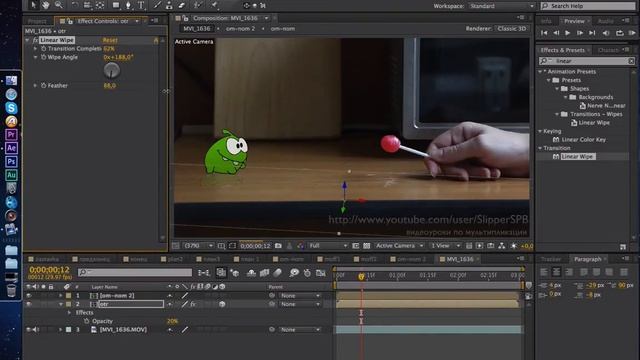The height and width of the screenshot is (360, 640).
Task: Select the Pen tool
Action: click(x=128, y=5)
